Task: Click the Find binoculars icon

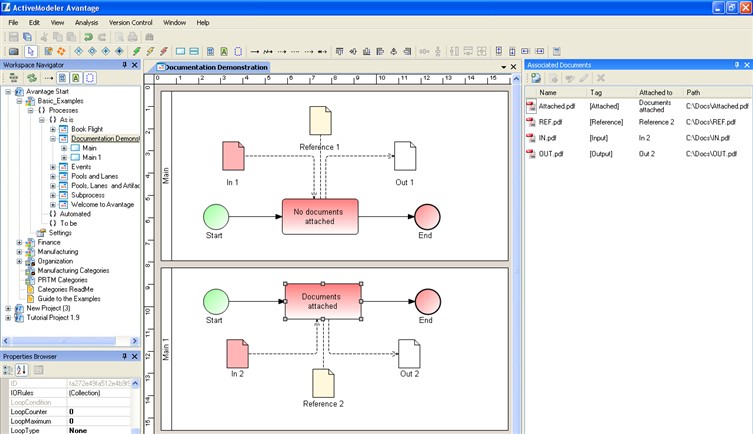Action: tap(149, 37)
